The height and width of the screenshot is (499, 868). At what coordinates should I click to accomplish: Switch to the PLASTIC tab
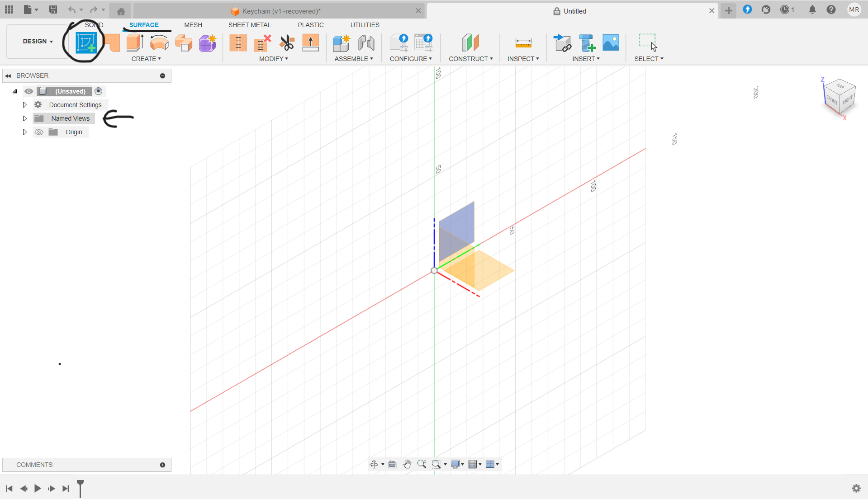311,25
